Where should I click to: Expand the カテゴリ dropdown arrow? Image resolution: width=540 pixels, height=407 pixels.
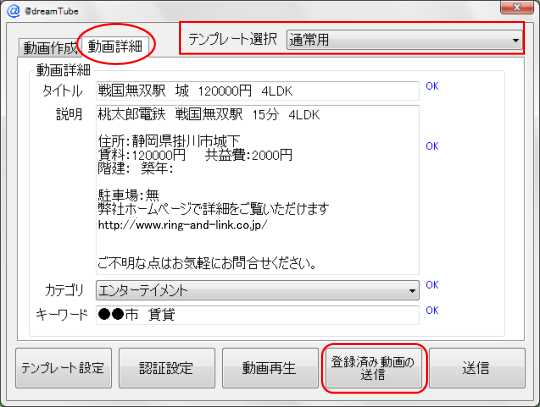[412, 291]
